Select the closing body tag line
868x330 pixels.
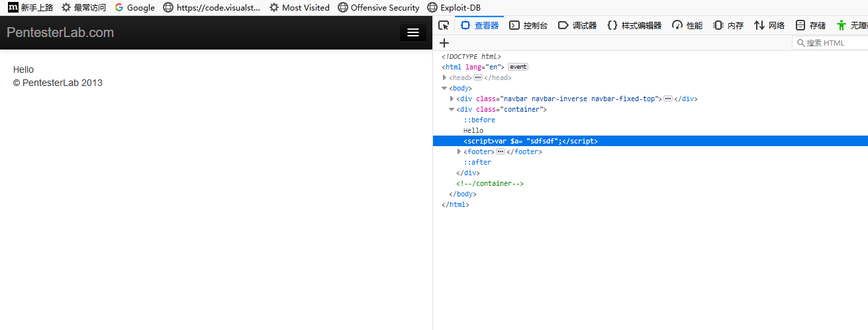point(463,194)
